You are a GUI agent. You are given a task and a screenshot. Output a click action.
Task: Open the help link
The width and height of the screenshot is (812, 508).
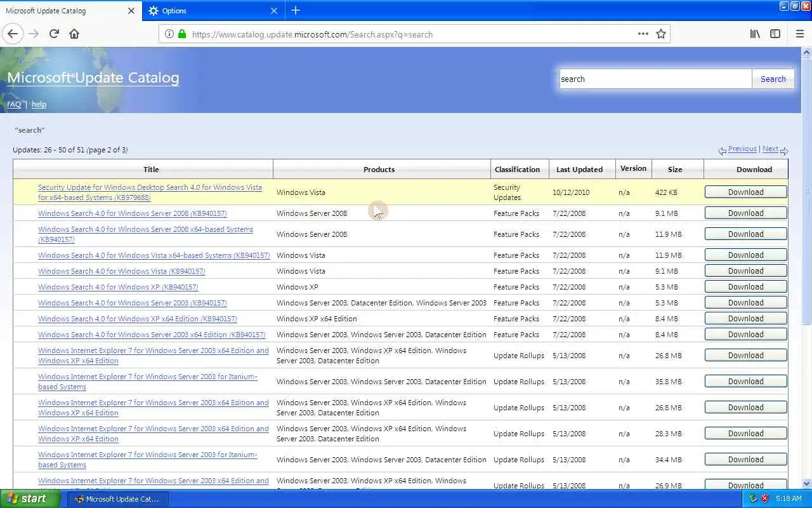tap(39, 104)
